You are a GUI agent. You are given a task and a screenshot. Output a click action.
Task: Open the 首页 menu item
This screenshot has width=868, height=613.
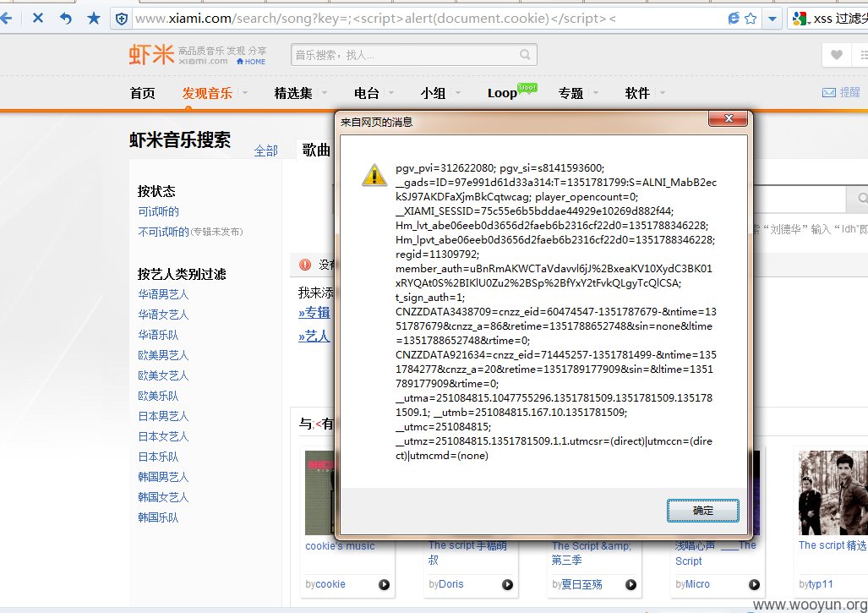[142, 93]
